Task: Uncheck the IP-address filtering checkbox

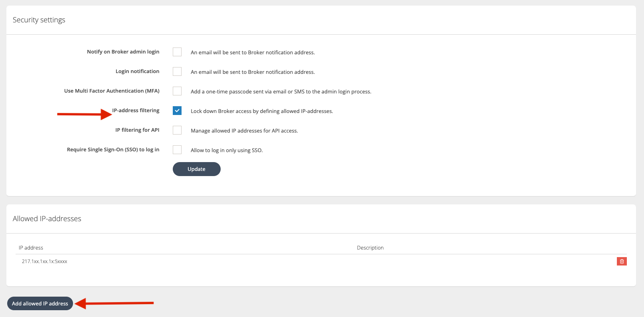Action: (177, 111)
